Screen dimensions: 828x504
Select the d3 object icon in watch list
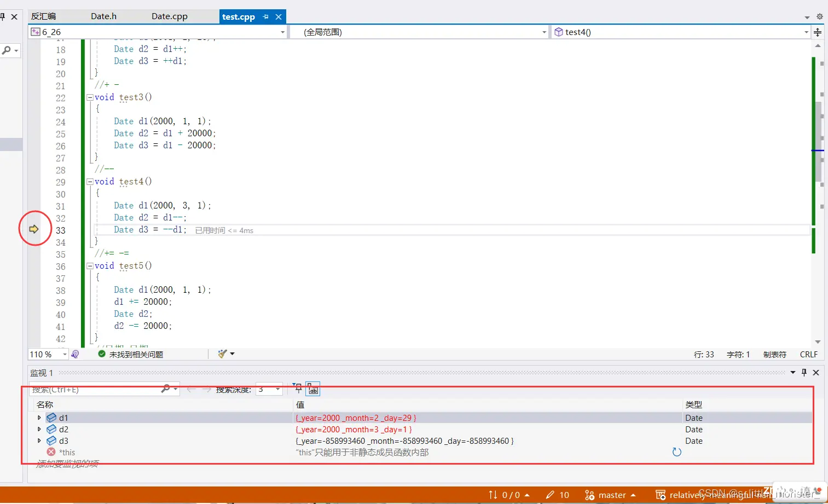point(51,441)
